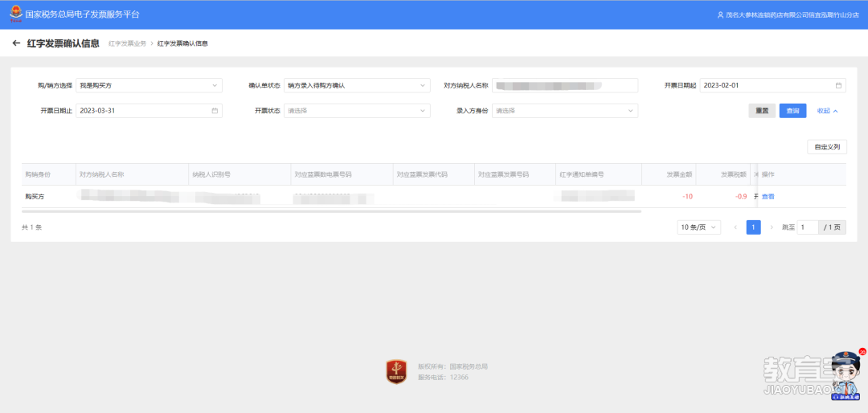Click 服务电话: 12366 footer text
This screenshot has height=413, width=868.
pos(444,377)
